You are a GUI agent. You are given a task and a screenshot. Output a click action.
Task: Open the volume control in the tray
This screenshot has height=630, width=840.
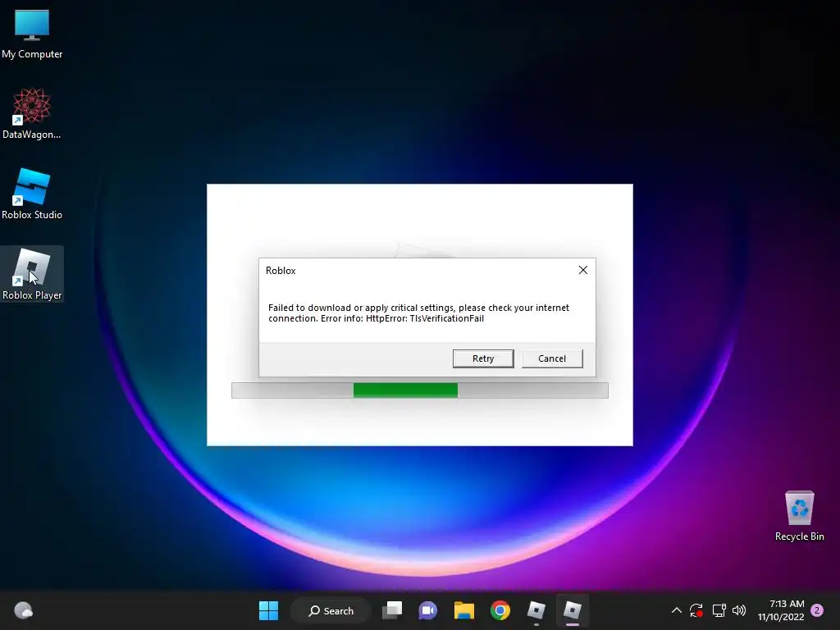739,610
